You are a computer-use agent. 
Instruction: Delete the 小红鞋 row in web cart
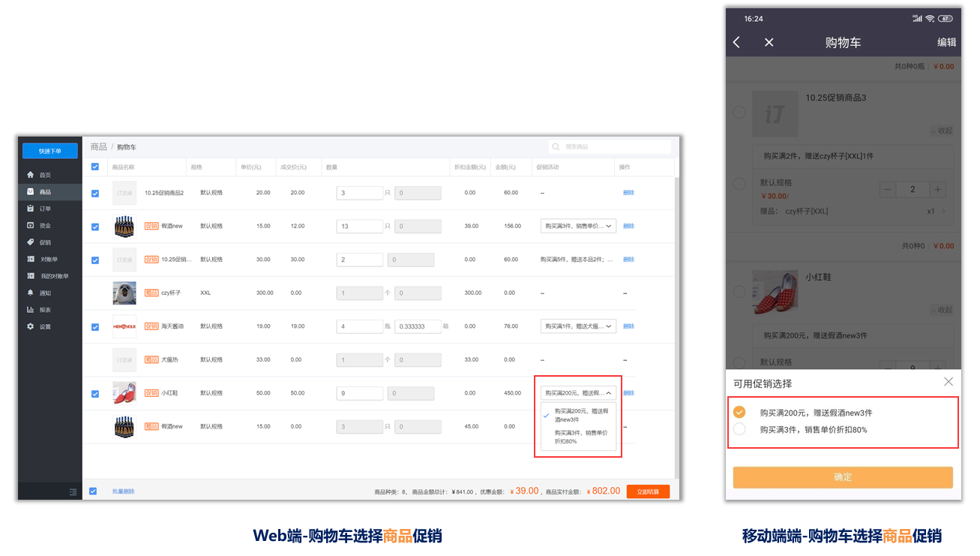(628, 393)
